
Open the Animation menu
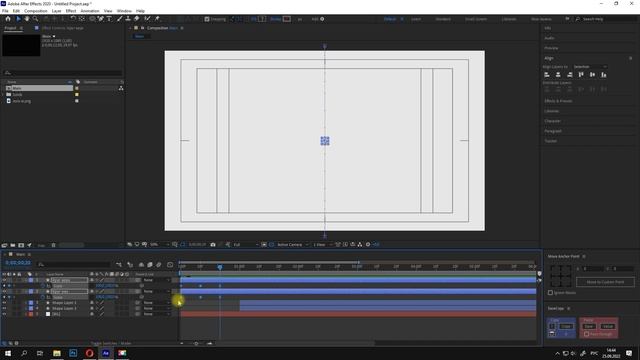click(x=90, y=11)
